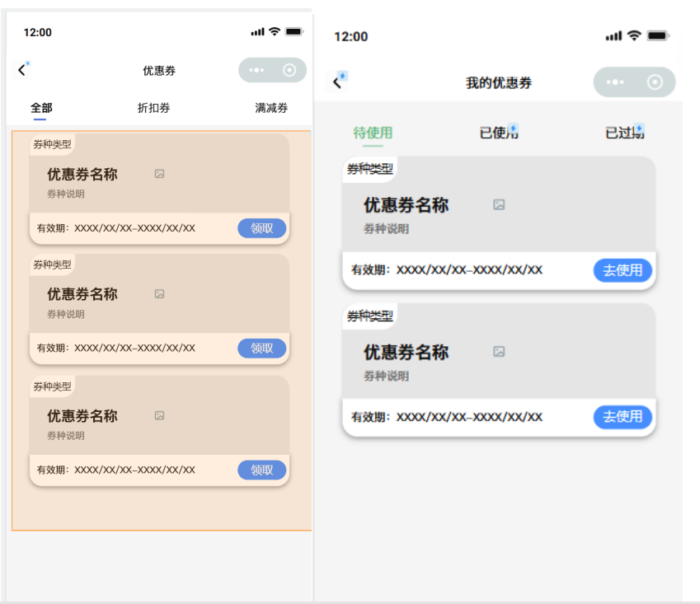
Task: Click image placeholder in first 我的优惠券 card
Action: pyautogui.click(x=499, y=204)
